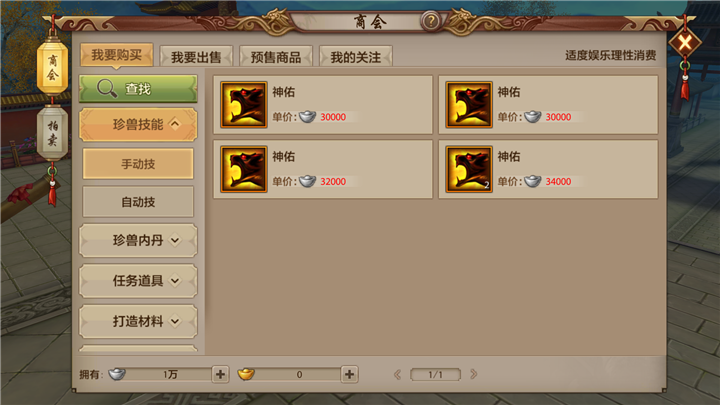Go to the previous page arrow

[398, 375]
